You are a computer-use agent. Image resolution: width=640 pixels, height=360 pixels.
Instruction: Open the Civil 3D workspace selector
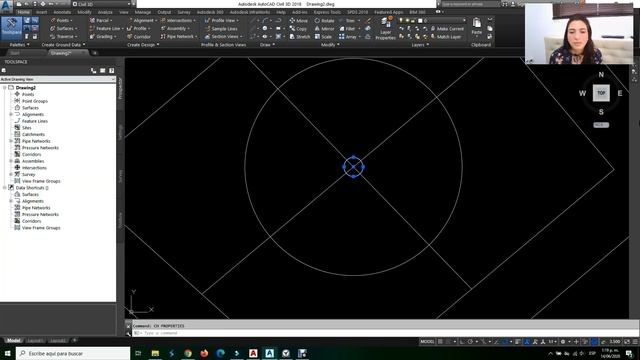[x=101, y=4]
